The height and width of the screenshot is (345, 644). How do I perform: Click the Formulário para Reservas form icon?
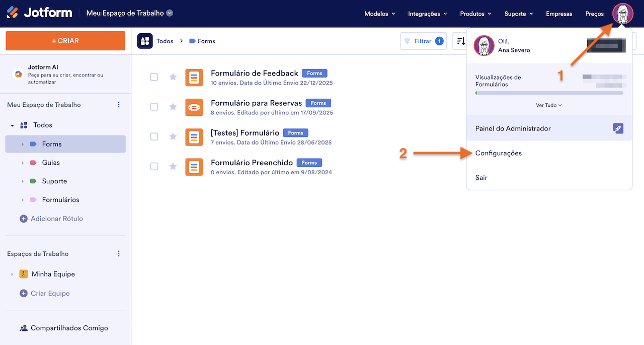(x=194, y=107)
